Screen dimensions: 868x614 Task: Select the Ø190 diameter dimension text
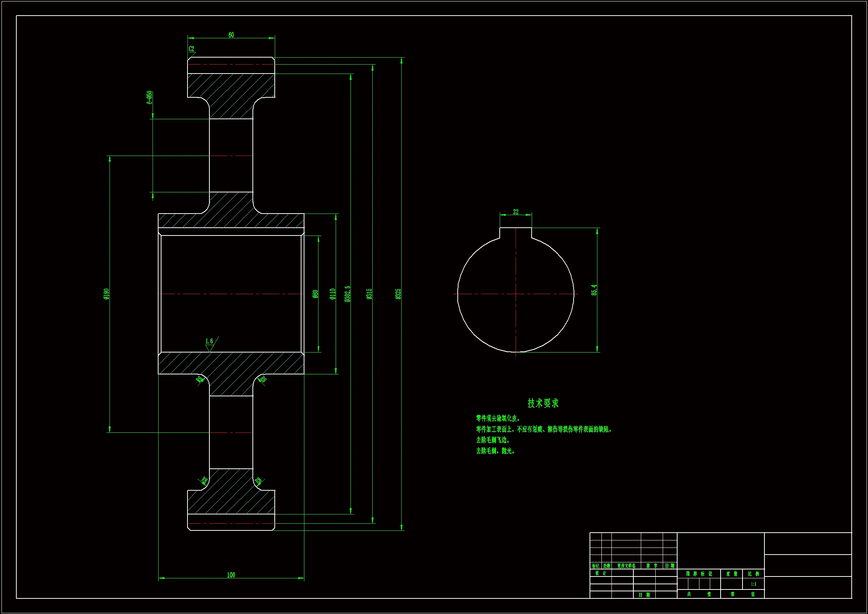[x=106, y=294]
